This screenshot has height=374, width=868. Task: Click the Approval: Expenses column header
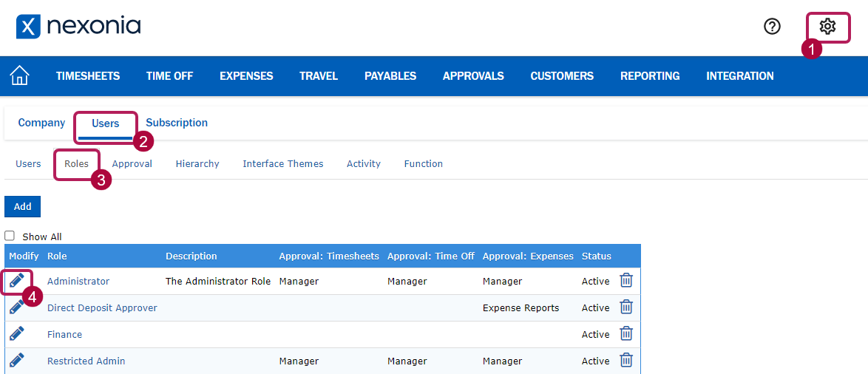pyautogui.click(x=528, y=256)
